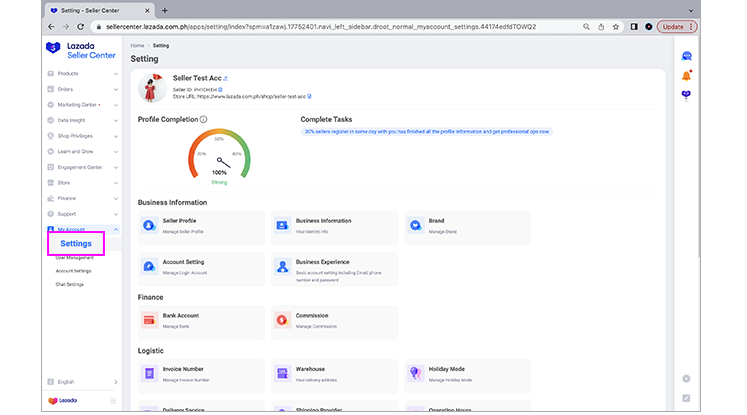This screenshot has height=415, width=747.
Task: Click the Update button in browser
Action: pyautogui.click(x=677, y=27)
